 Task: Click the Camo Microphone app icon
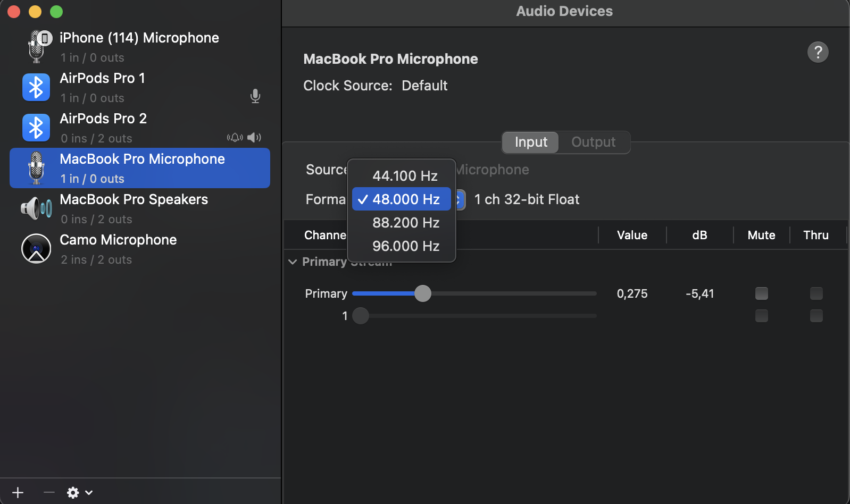[x=36, y=249]
